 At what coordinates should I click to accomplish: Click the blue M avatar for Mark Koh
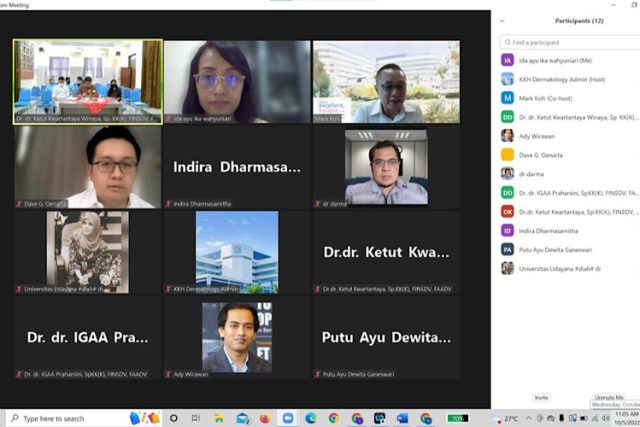coord(507,98)
